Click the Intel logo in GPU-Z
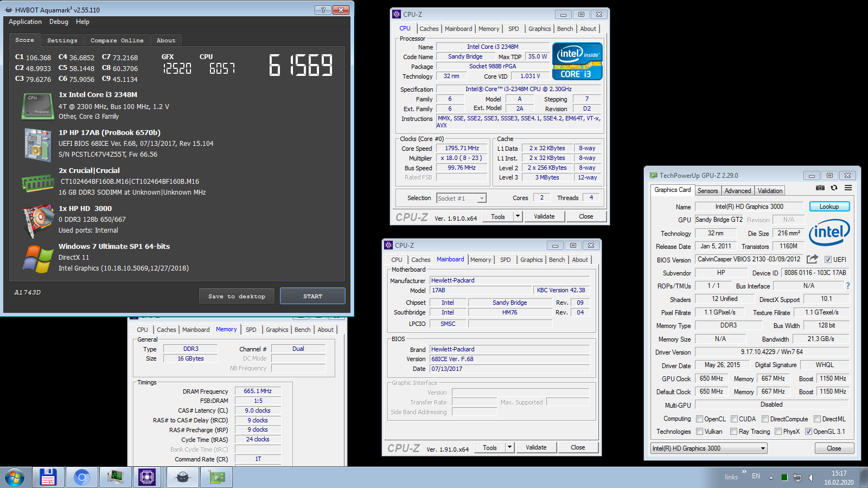 [829, 233]
